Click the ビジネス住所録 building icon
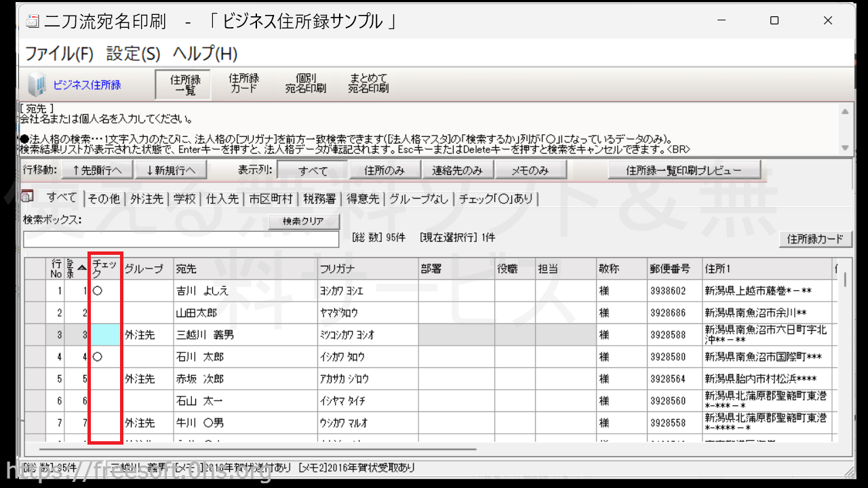Image resolution: width=868 pixels, height=488 pixels. [37, 85]
